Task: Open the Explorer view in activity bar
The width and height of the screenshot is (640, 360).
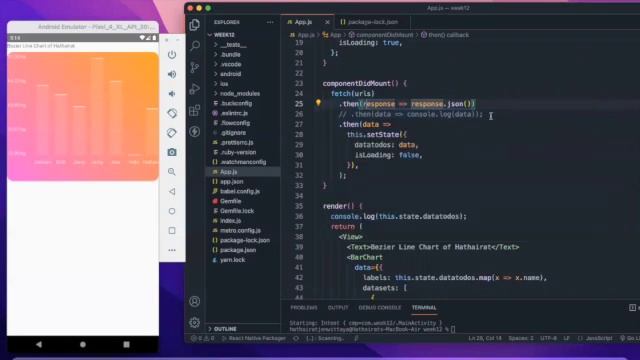Action: pyautogui.click(x=195, y=24)
